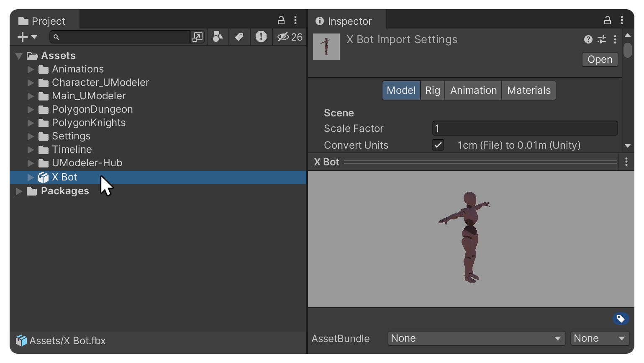Lock the Inspector panel with padlock icon

coord(608,20)
